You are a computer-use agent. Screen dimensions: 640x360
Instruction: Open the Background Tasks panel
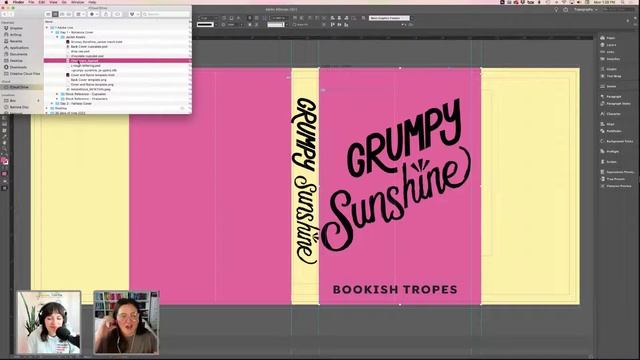coord(616,141)
